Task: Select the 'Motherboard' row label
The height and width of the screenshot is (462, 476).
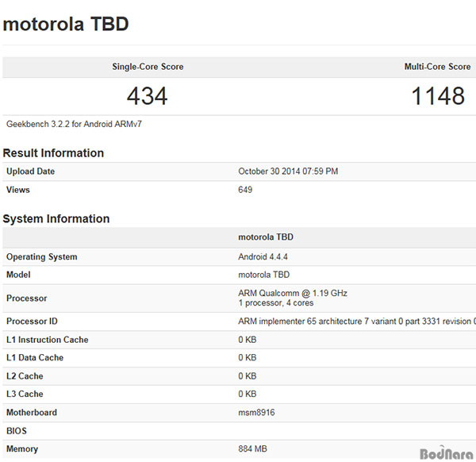Action: (x=32, y=413)
